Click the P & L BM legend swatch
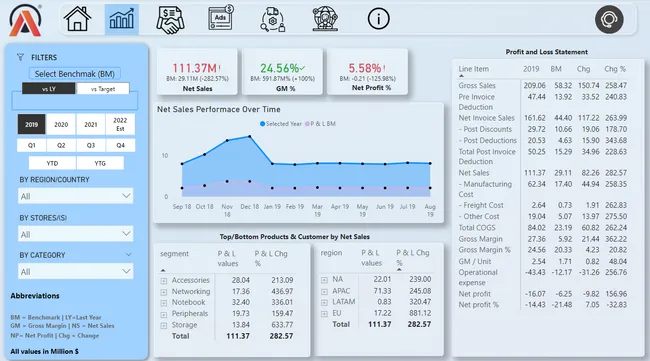The width and height of the screenshot is (650, 361). (x=307, y=124)
